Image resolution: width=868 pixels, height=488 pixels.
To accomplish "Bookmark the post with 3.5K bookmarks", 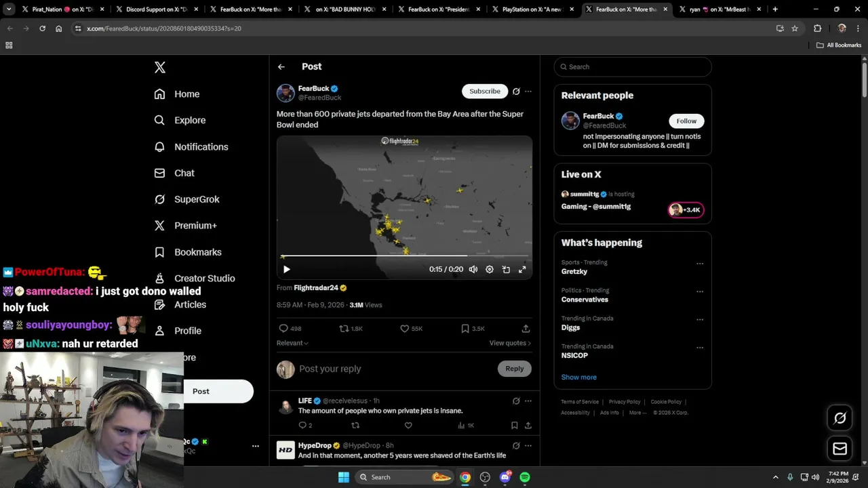I will coord(473,329).
